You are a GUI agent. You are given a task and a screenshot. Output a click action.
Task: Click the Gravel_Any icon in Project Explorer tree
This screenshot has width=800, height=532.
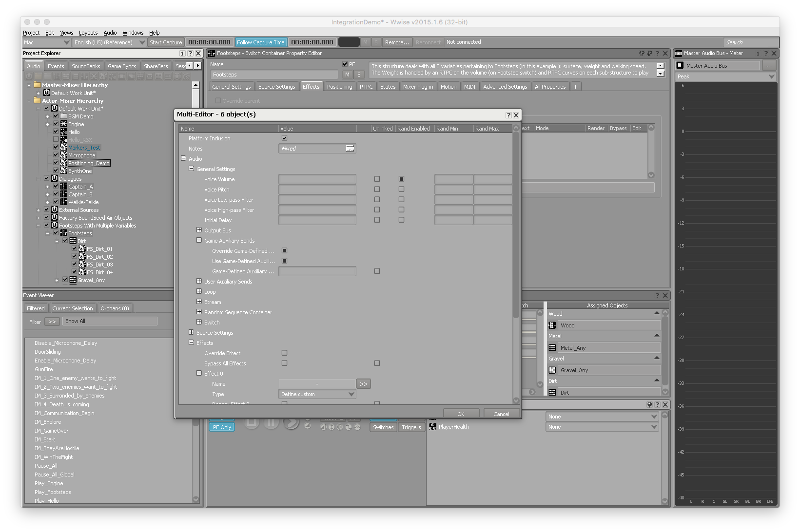coord(73,280)
